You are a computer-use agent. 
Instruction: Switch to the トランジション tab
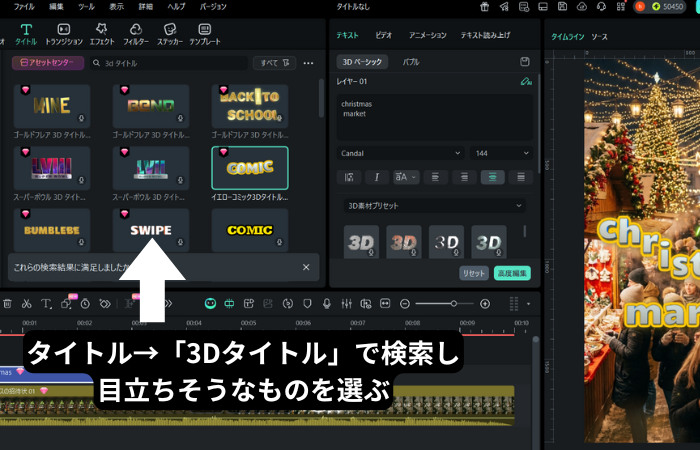[x=64, y=34]
